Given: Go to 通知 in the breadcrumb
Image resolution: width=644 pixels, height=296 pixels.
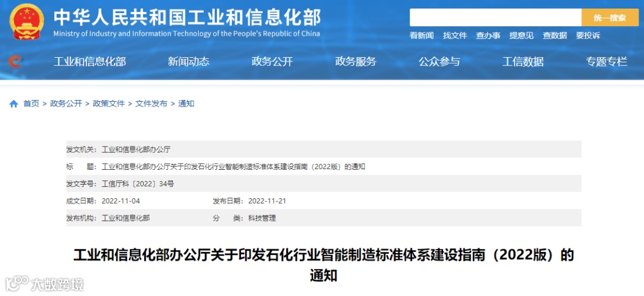Looking at the screenshot, I should click(x=186, y=104).
